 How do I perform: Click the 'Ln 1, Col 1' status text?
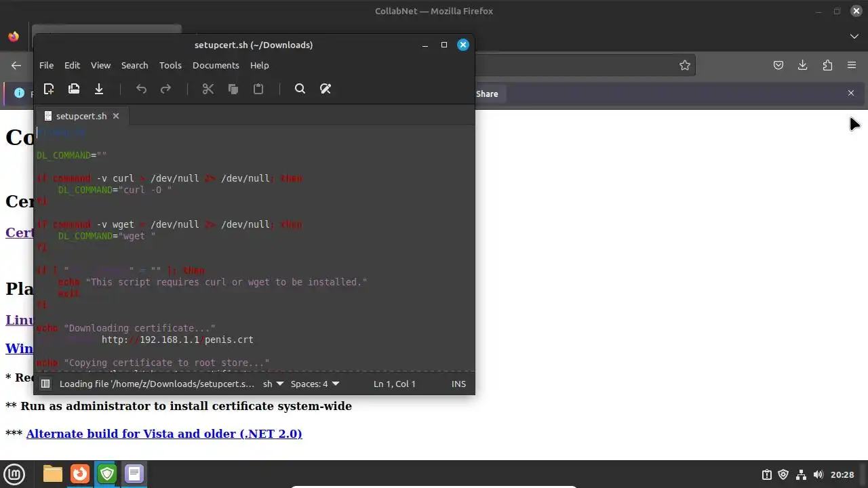(394, 384)
